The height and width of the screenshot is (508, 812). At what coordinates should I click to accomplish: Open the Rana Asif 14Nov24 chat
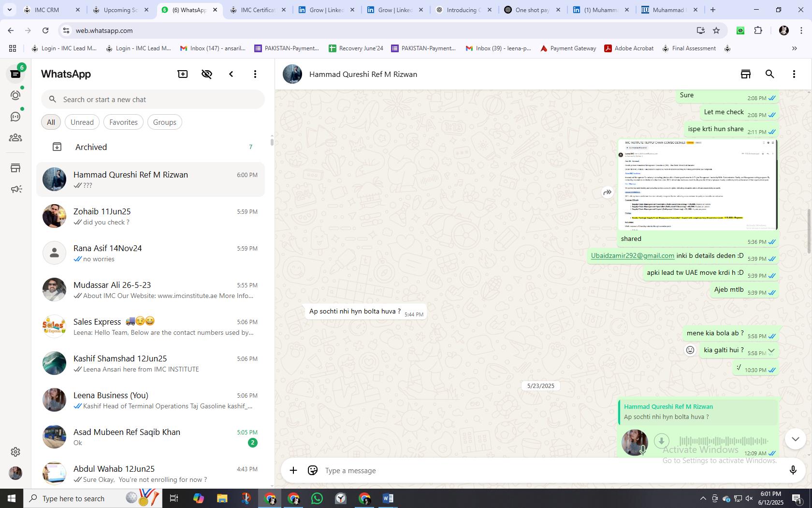(150, 253)
